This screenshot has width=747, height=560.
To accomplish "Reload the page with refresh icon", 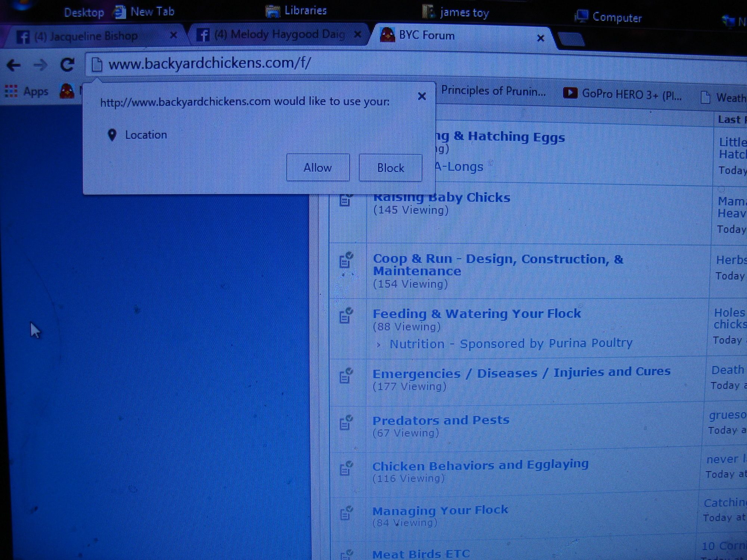I will point(67,65).
